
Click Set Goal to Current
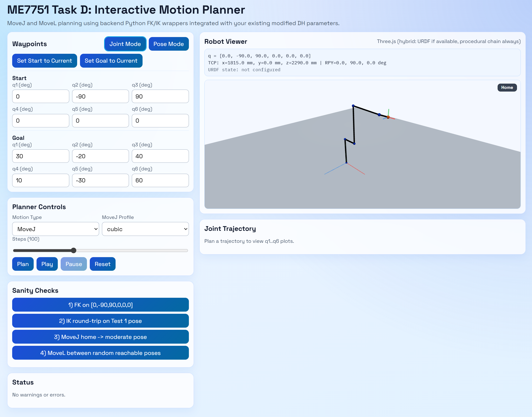click(x=111, y=60)
